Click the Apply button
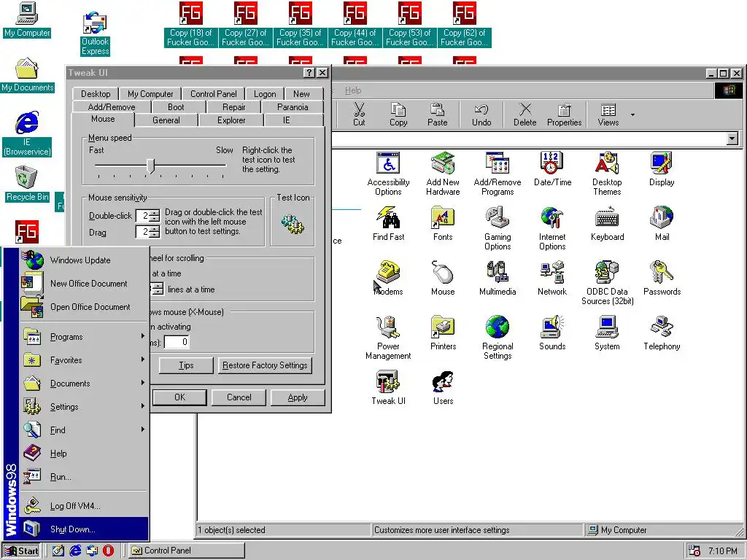This screenshot has width=747, height=560. [x=298, y=397]
